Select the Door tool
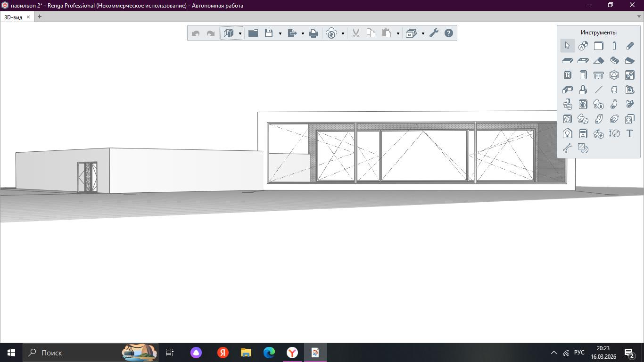Screen dimensions: 644x362 click(x=583, y=75)
